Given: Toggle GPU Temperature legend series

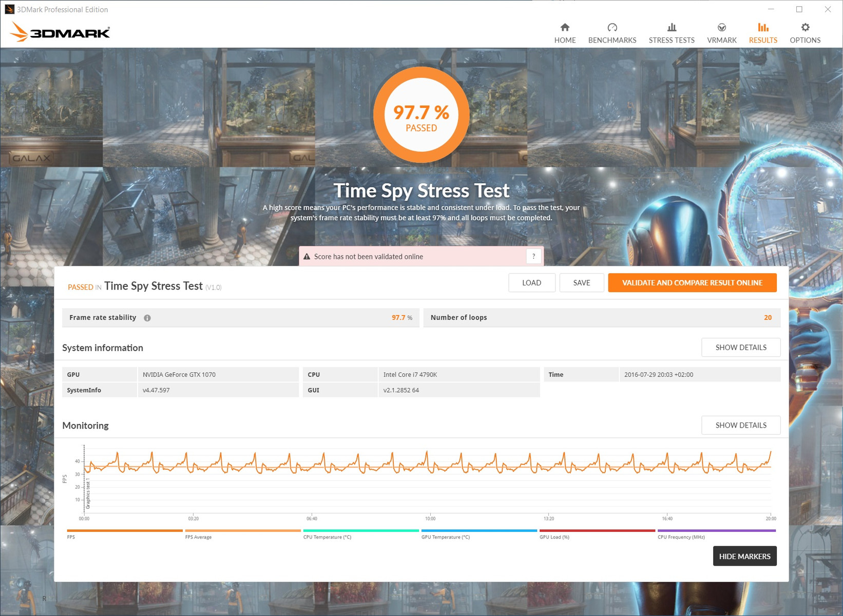Looking at the screenshot, I should (479, 534).
